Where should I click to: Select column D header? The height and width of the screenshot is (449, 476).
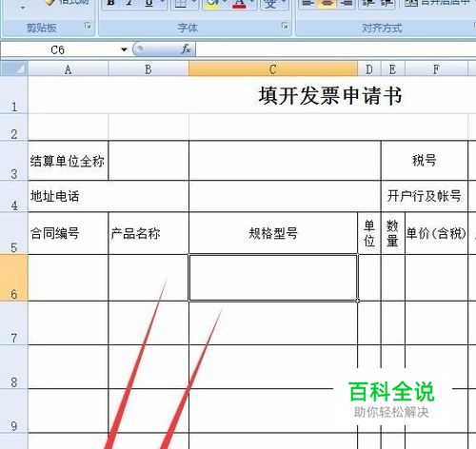[x=369, y=68]
